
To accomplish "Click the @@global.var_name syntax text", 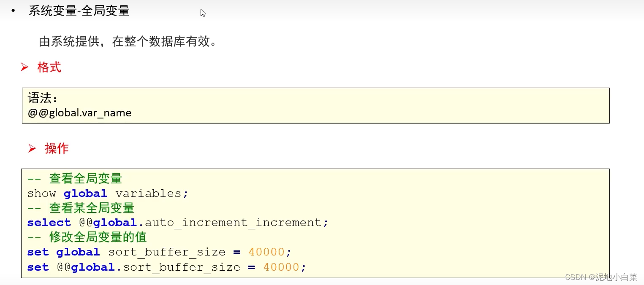I will click(x=79, y=113).
